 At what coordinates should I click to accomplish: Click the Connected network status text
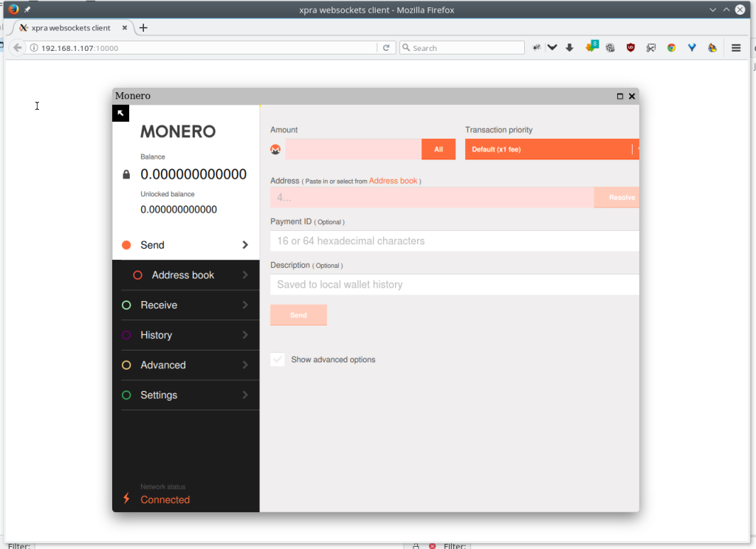pos(165,500)
